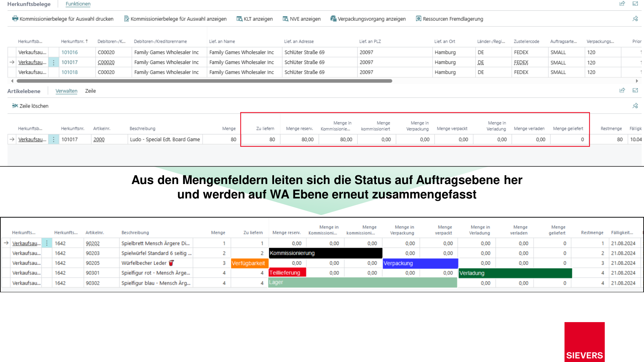
Task: Click Beschreibung column header in bottom table
Action: (135, 233)
